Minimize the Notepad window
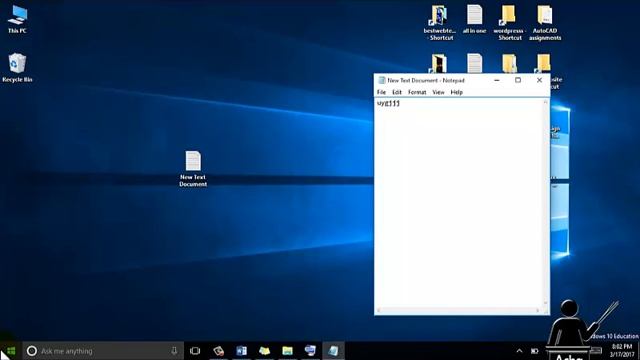The image size is (640, 360). point(497,80)
